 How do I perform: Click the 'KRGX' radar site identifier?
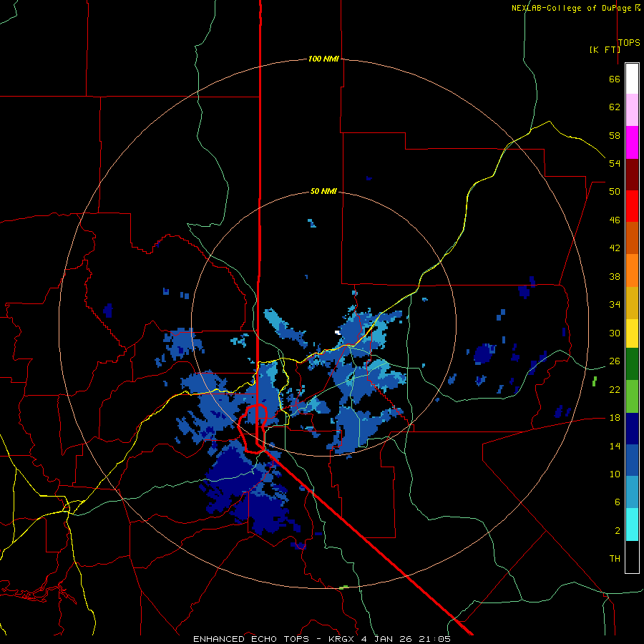[342, 639]
